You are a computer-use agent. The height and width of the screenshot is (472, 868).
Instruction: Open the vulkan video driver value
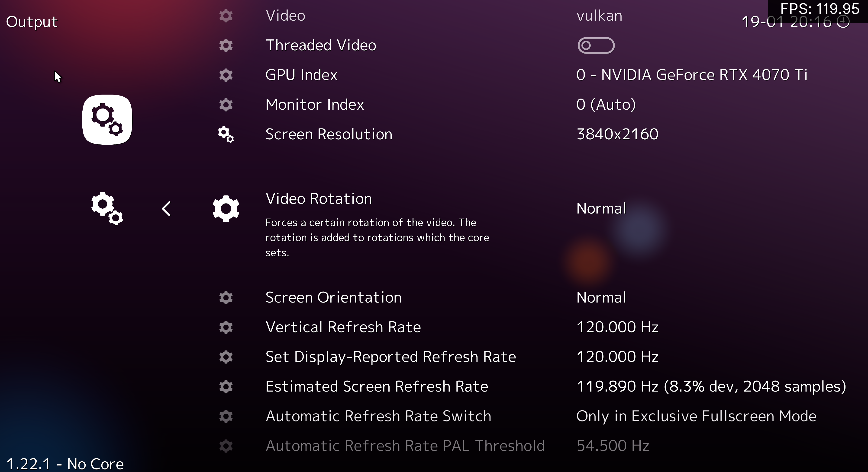(x=599, y=16)
